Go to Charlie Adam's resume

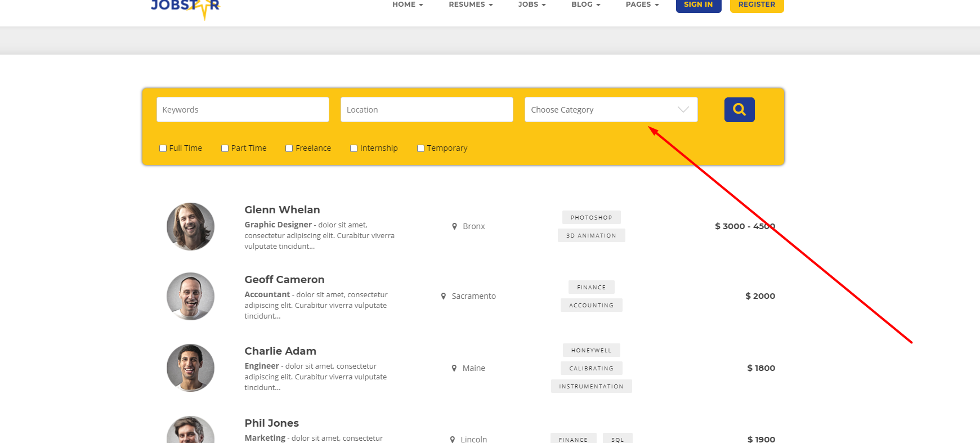click(280, 351)
